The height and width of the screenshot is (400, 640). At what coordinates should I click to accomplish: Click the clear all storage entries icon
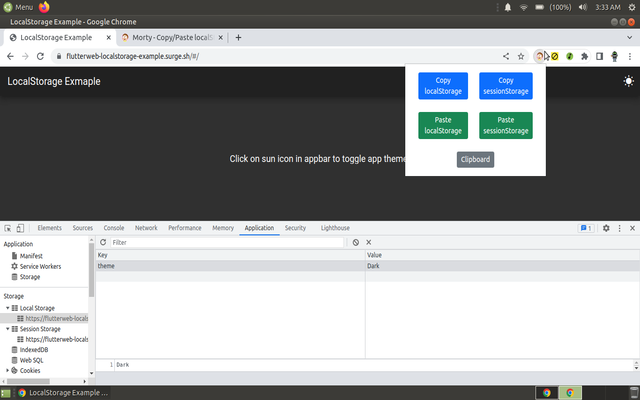pyautogui.click(x=355, y=242)
